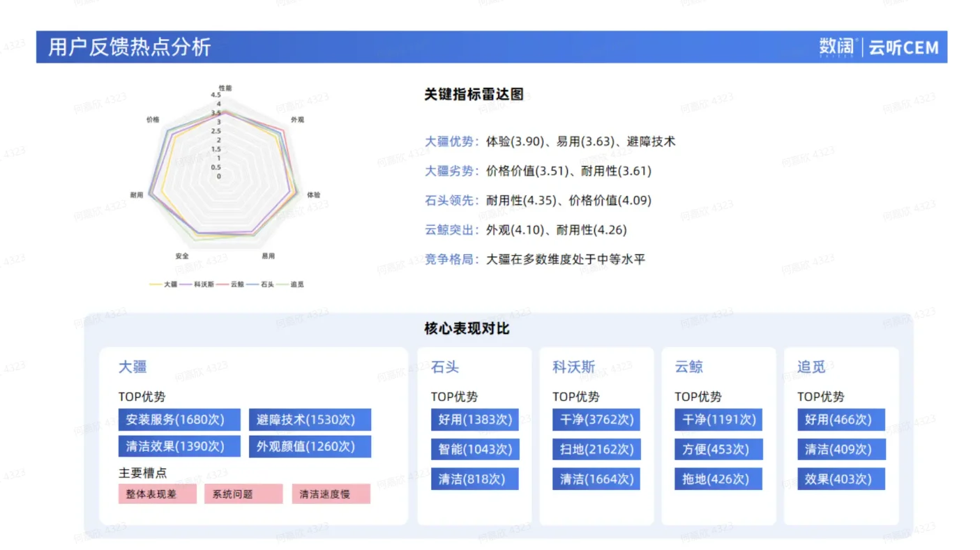Select the 拖地(426次) tag under 云鲸

[x=718, y=479]
